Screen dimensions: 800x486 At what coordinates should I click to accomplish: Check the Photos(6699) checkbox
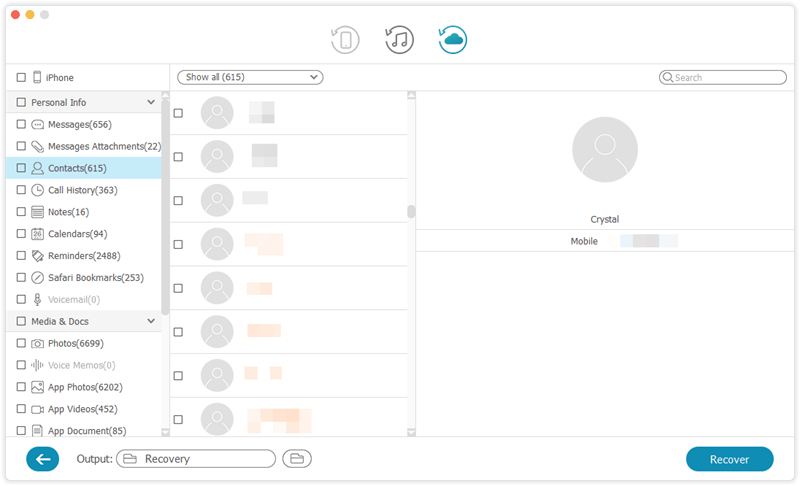point(21,343)
